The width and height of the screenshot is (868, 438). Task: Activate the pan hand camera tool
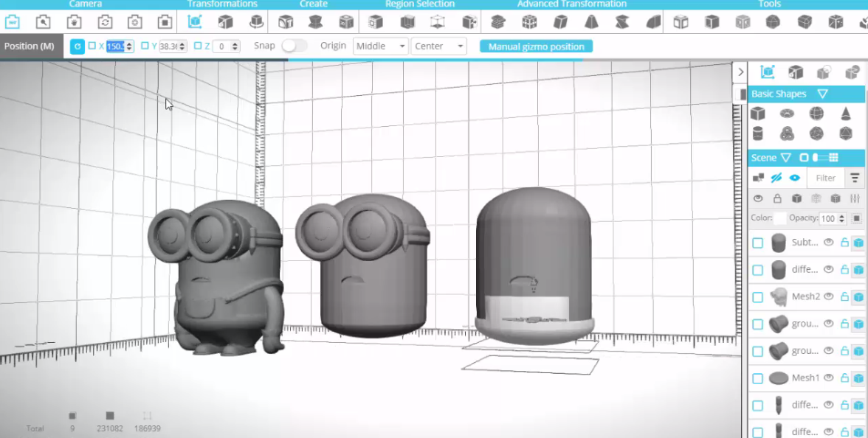[x=74, y=22]
